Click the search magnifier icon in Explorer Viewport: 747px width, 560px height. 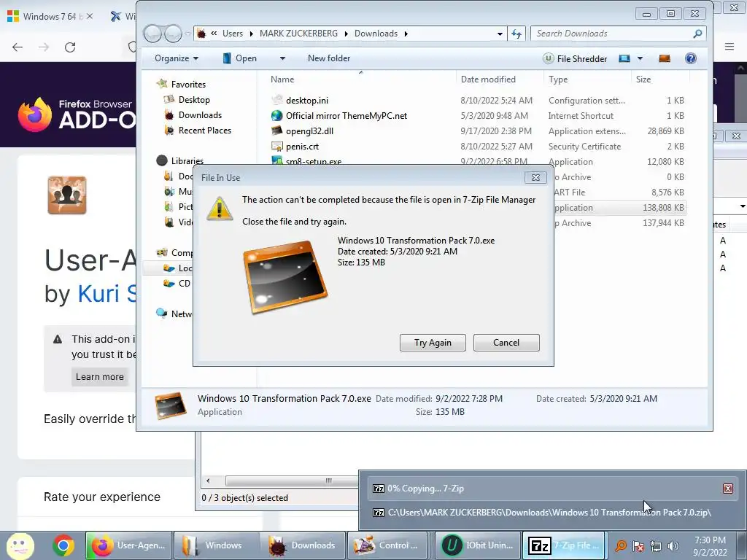[x=697, y=34]
